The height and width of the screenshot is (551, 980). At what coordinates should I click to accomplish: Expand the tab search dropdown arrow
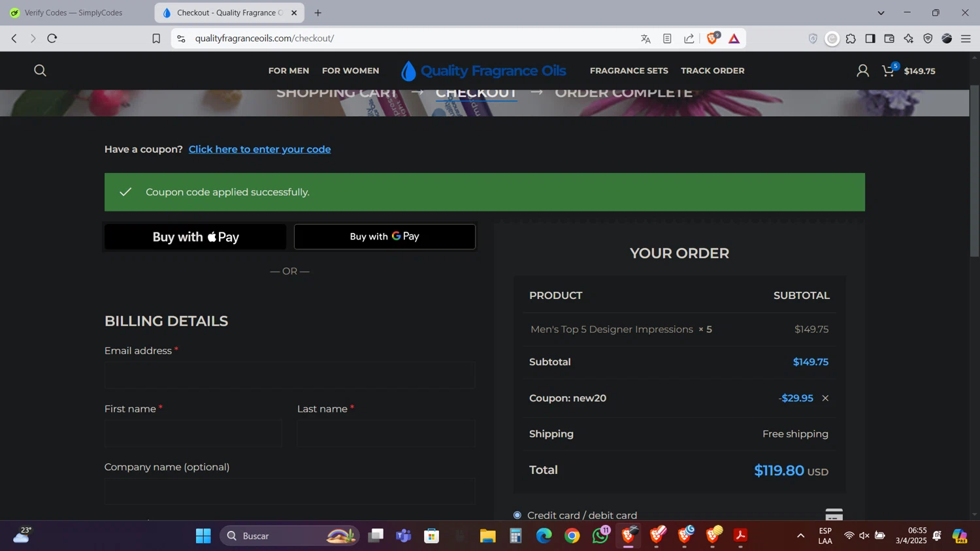tap(881, 12)
